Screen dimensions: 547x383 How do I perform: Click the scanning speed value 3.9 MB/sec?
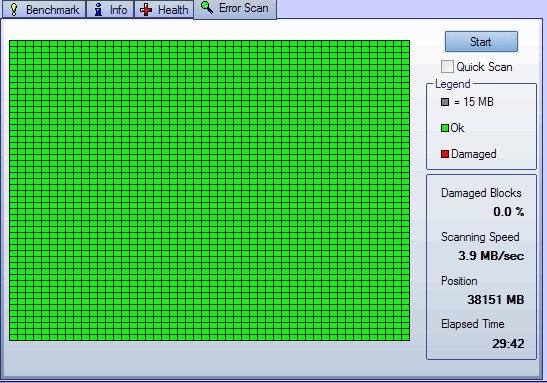click(x=491, y=256)
